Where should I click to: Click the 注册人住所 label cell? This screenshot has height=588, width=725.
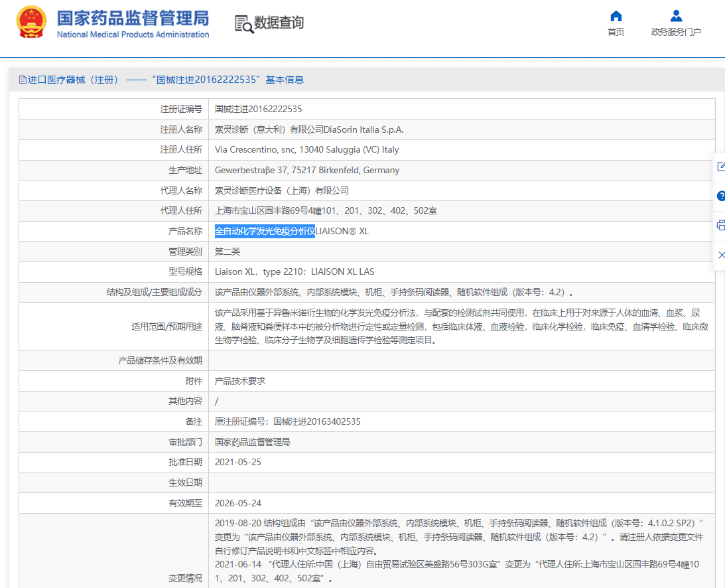(x=113, y=150)
